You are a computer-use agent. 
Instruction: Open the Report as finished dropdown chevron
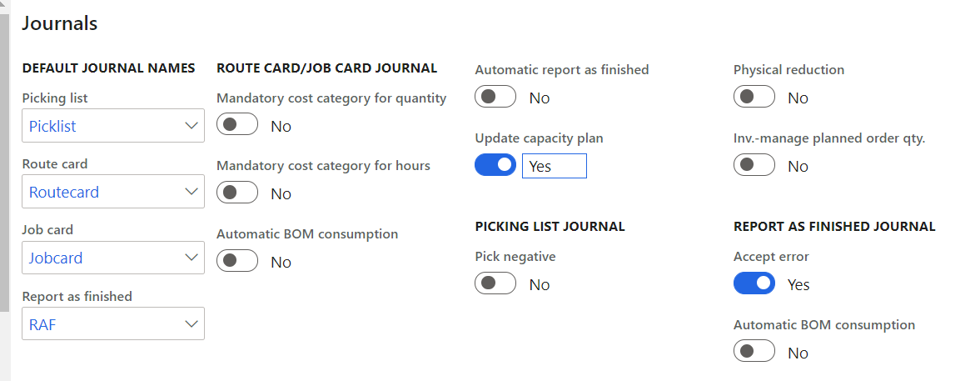(191, 323)
